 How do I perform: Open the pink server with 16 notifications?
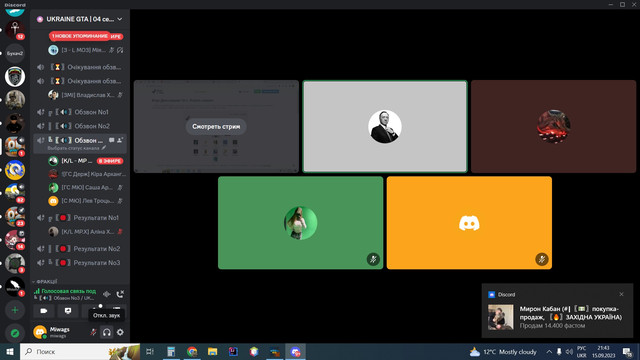15,240
